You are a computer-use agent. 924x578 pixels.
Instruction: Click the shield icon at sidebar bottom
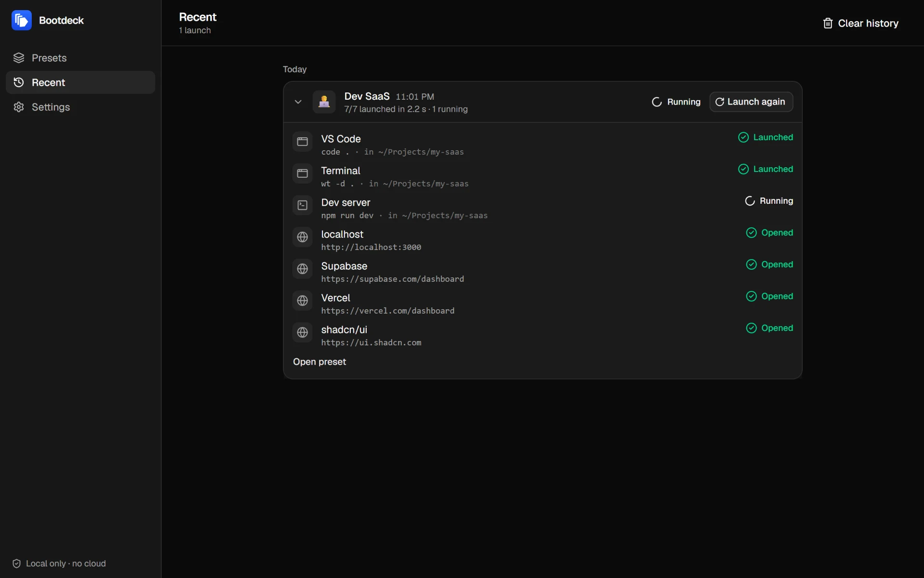coord(16,564)
